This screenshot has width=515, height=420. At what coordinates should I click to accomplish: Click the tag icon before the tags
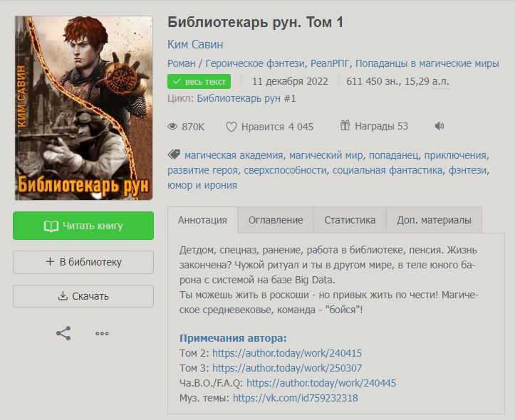(x=174, y=154)
